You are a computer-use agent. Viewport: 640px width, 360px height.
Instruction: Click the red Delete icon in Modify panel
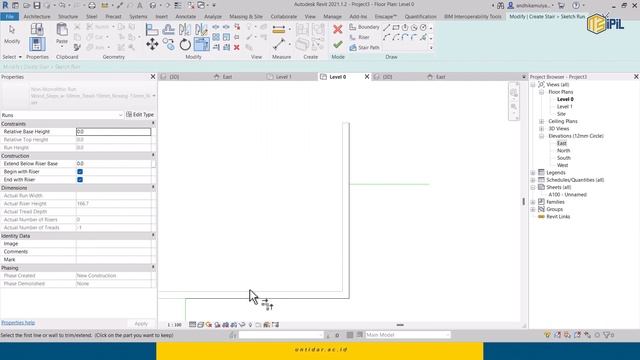(x=236, y=47)
